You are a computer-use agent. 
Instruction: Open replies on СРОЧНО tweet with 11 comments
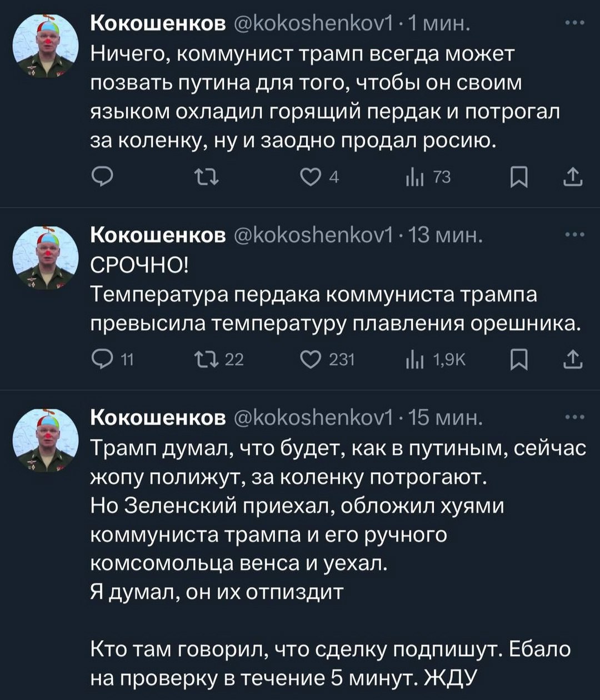point(101,360)
